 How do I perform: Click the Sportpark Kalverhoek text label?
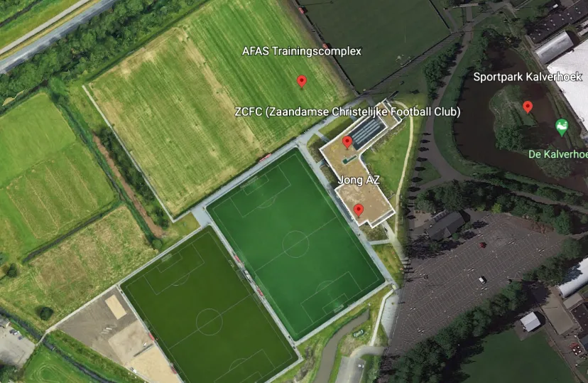(528, 77)
